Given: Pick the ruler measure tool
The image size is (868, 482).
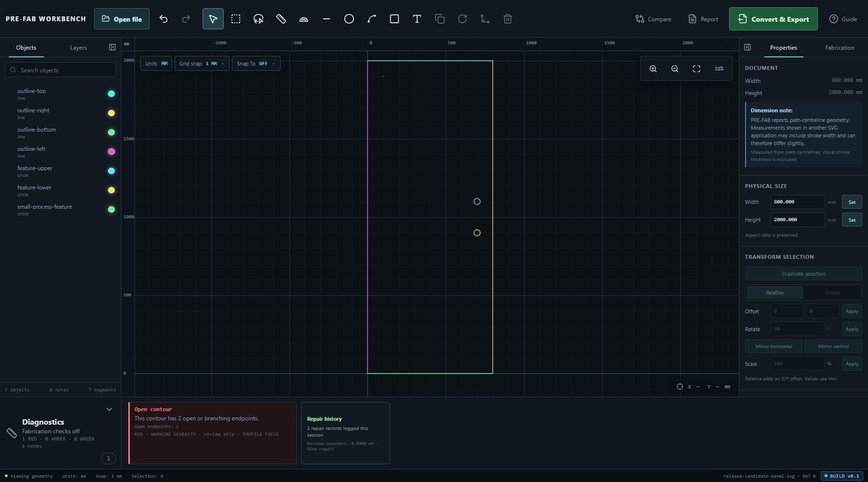Looking at the screenshot, I should pyautogui.click(x=281, y=19).
